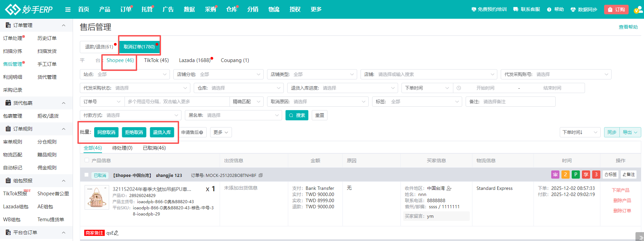Open the 店铺分组 dropdown
This screenshot has width=644, height=241.
click(x=218, y=74)
